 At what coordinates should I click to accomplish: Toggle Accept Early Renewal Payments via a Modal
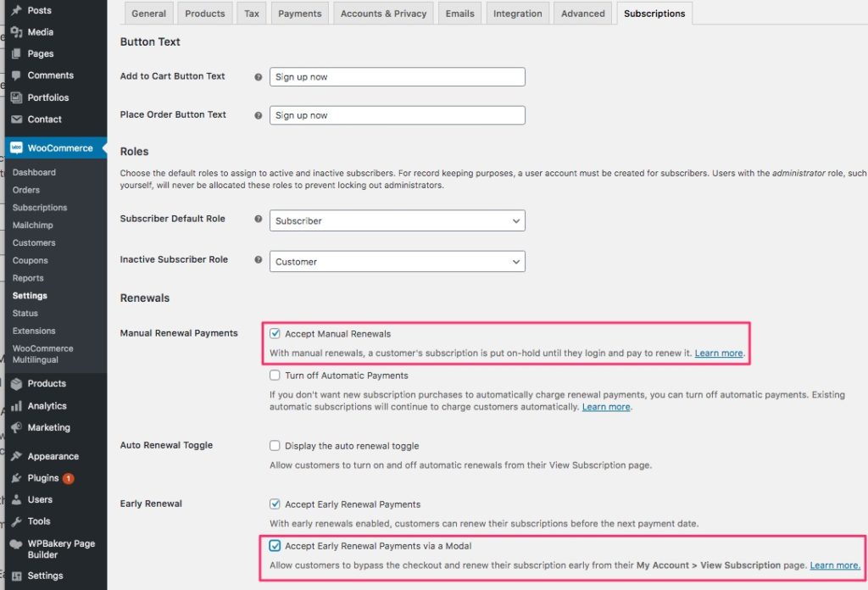[275, 545]
